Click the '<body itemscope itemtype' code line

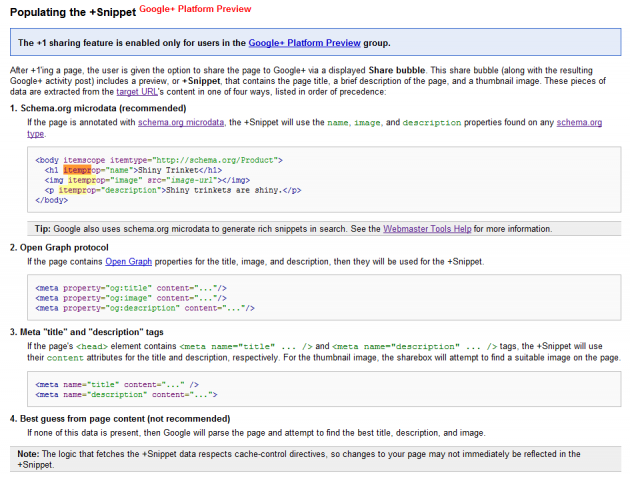[x=159, y=160]
